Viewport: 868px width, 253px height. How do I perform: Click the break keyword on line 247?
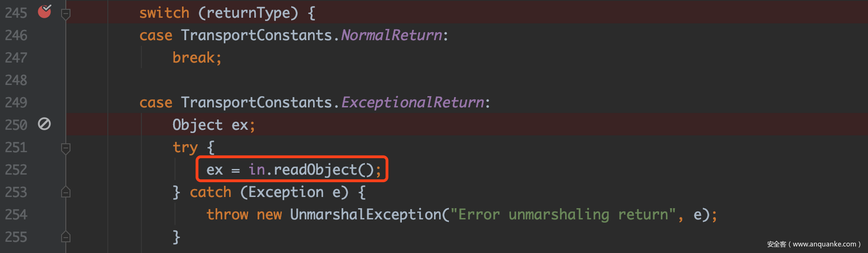[x=194, y=58]
